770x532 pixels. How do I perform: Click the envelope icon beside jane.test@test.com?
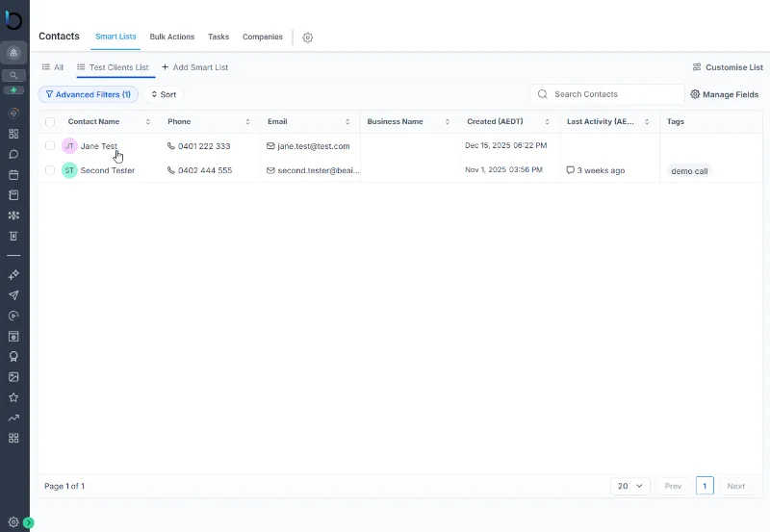(270, 146)
